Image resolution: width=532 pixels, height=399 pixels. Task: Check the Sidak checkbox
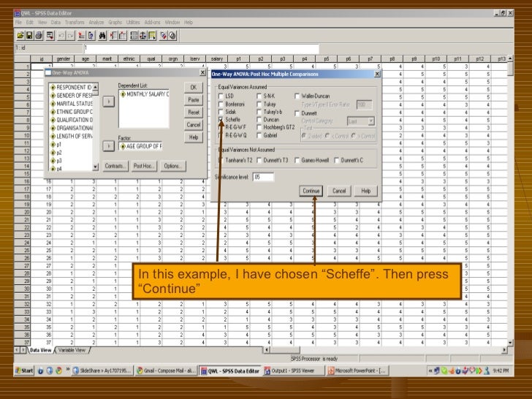click(221, 112)
